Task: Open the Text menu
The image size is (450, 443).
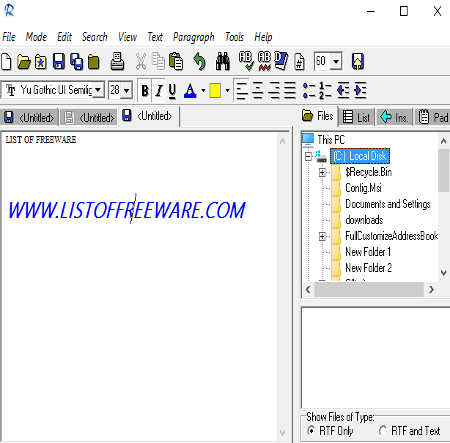Action: (x=155, y=37)
